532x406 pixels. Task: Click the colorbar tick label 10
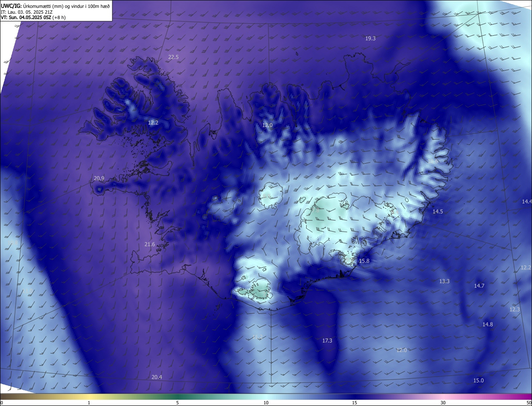(x=266, y=403)
